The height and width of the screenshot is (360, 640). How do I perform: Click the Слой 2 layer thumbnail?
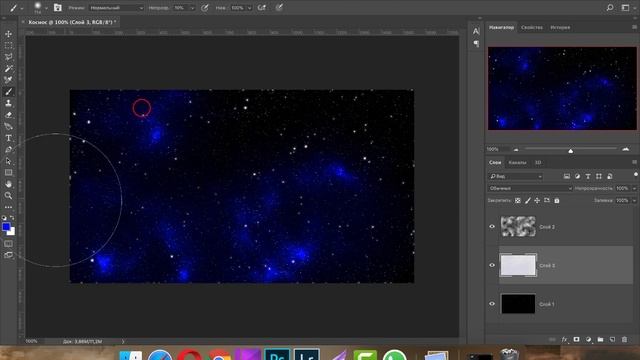coord(518,227)
